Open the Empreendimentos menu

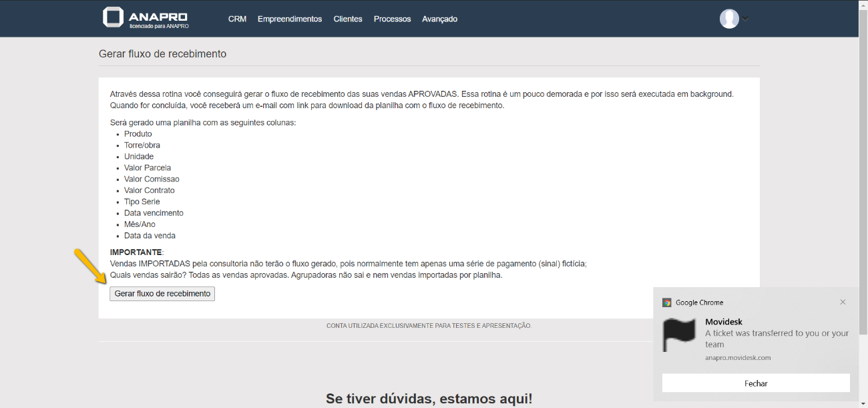tap(290, 19)
